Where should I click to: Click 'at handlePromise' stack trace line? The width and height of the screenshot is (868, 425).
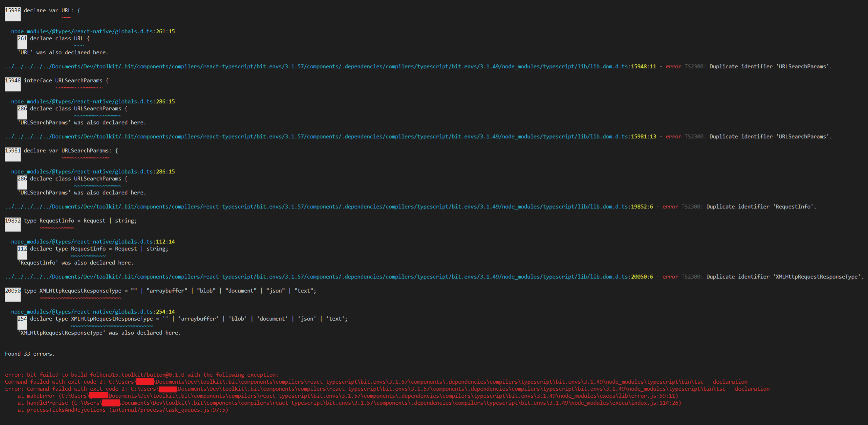pos(349,403)
